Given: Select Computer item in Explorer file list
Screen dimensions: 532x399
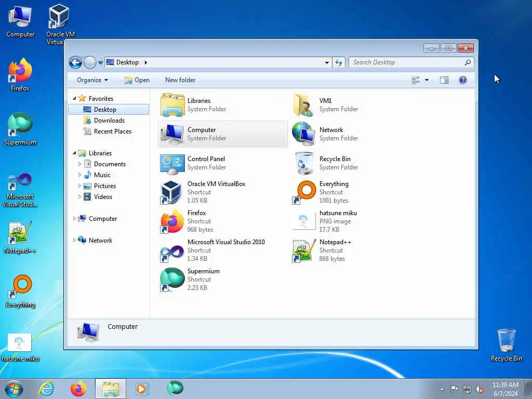Looking at the screenshot, I should tap(222, 134).
